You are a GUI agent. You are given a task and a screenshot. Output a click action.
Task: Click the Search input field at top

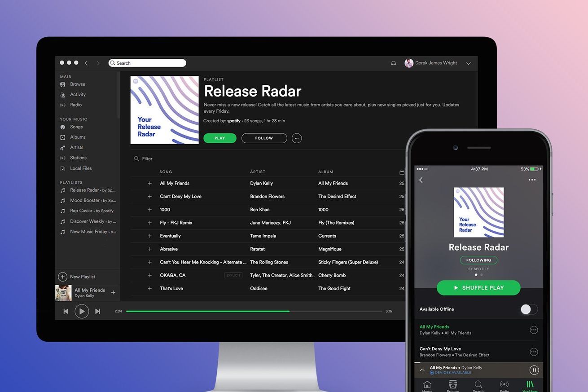click(x=147, y=63)
